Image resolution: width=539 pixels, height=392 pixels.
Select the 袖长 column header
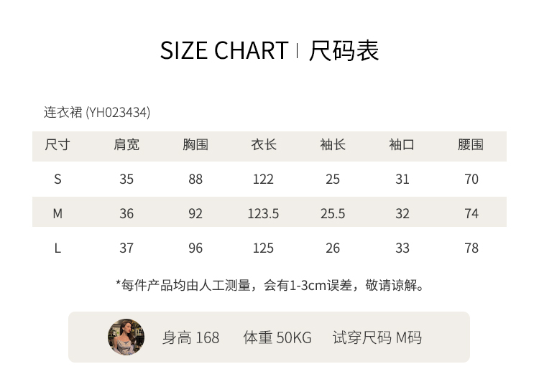(x=333, y=145)
